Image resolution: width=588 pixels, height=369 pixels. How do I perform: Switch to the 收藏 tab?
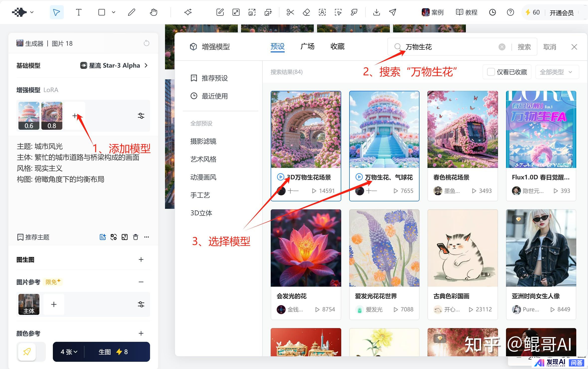337,47
